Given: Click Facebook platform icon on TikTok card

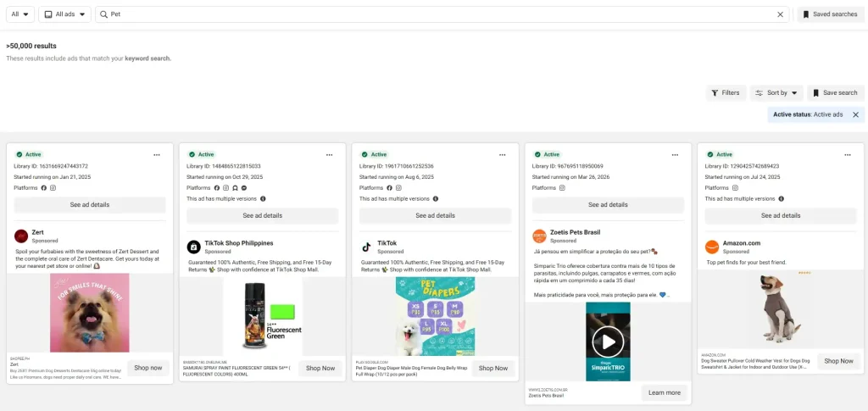Looking at the screenshot, I should (389, 188).
